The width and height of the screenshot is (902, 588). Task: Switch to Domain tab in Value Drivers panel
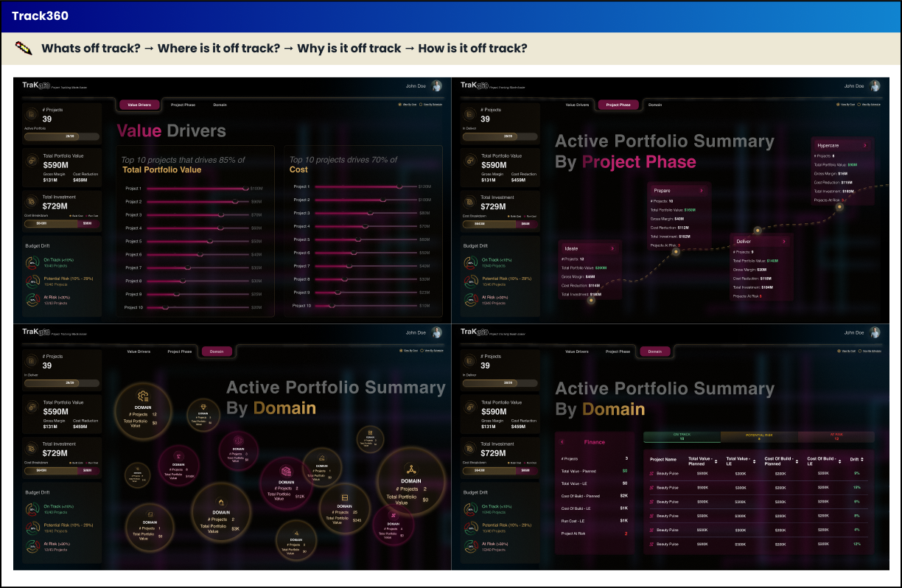click(x=220, y=105)
